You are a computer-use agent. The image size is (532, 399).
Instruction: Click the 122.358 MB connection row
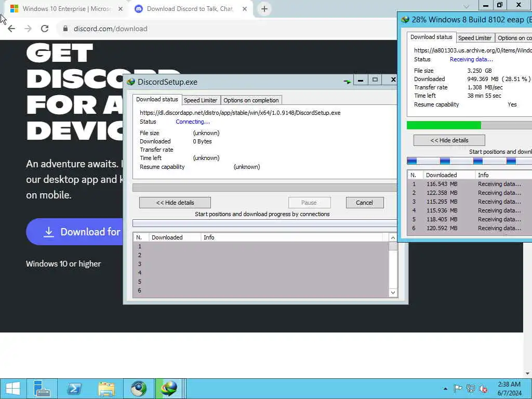coord(470,193)
